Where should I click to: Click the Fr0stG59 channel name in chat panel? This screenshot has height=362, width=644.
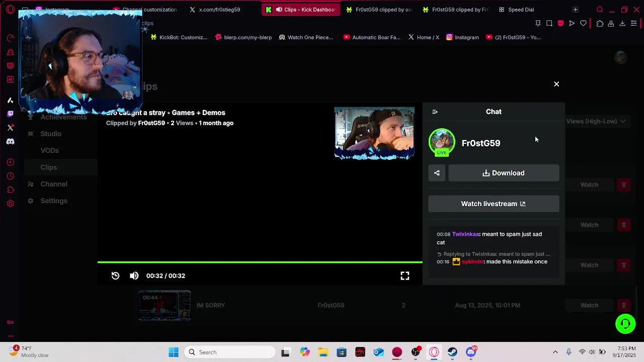pos(480,143)
